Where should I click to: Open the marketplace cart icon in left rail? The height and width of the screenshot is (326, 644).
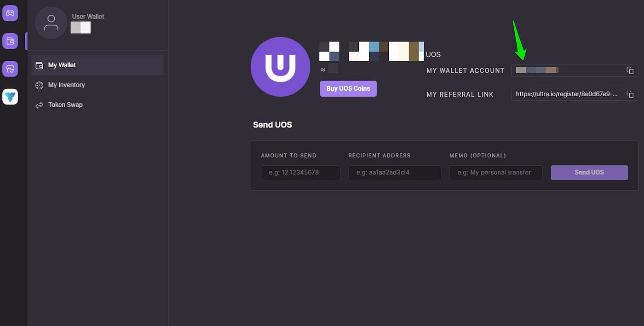10,69
